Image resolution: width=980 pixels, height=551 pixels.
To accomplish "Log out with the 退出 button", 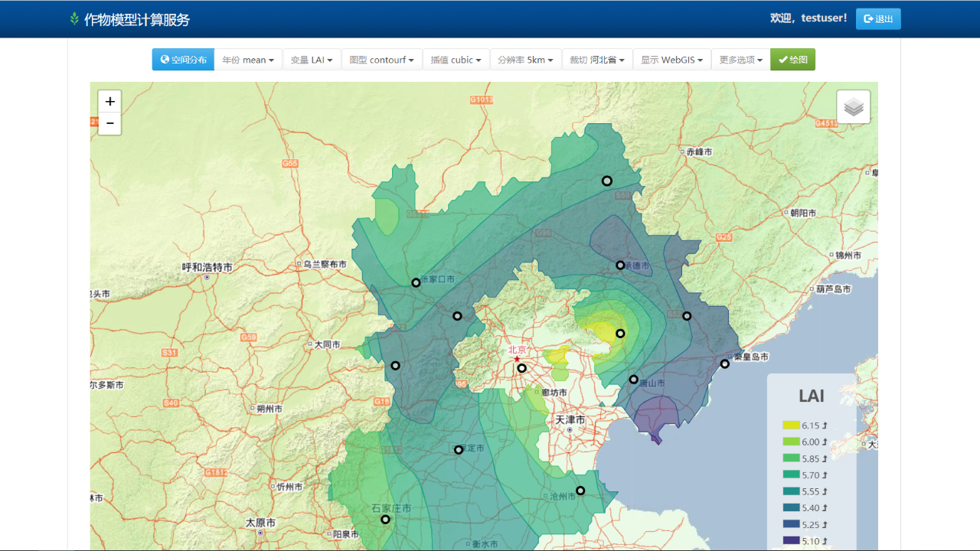I will tap(877, 19).
